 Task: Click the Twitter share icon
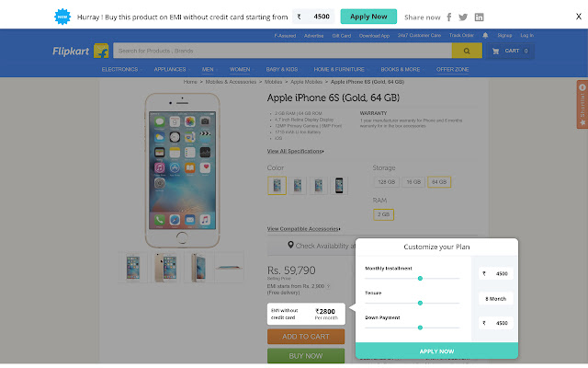tap(464, 17)
